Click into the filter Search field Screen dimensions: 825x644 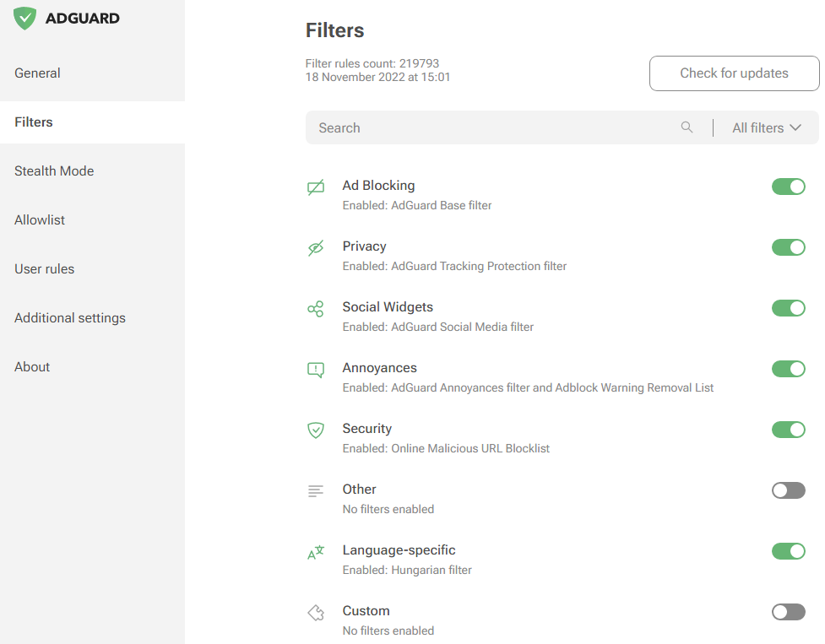click(x=490, y=128)
